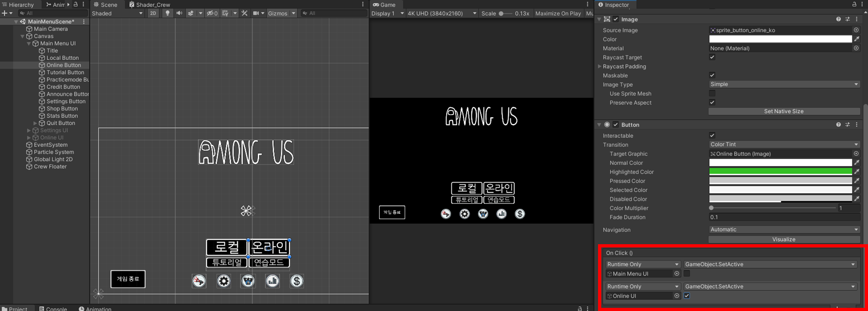Uncheck Preserve Aspect

coord(712,102)
